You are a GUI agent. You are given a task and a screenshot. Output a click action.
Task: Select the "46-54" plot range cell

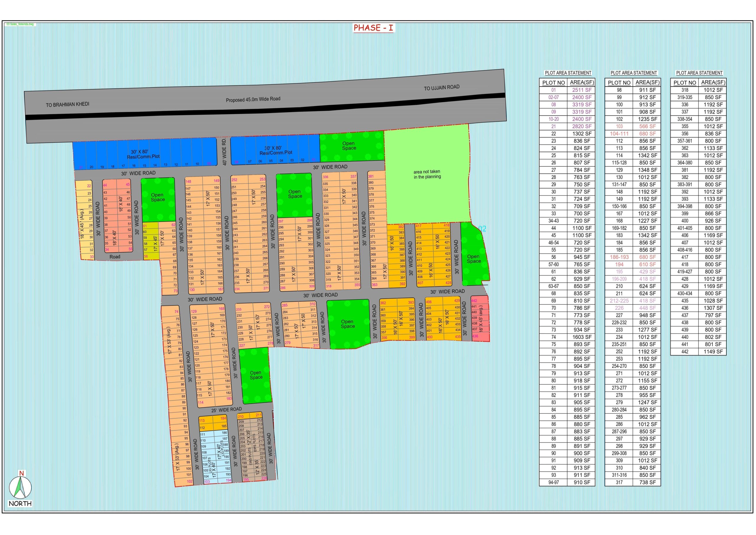(x=553, y=243)
